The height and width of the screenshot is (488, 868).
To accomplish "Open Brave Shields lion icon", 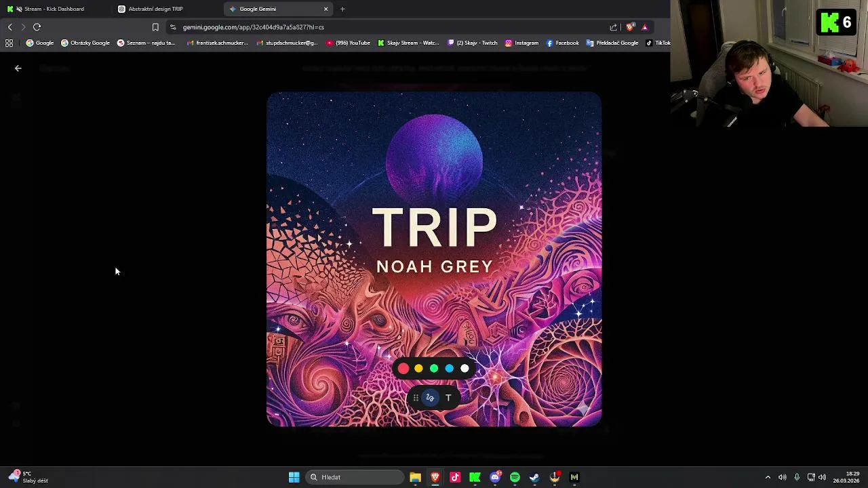I will [630, 27].
